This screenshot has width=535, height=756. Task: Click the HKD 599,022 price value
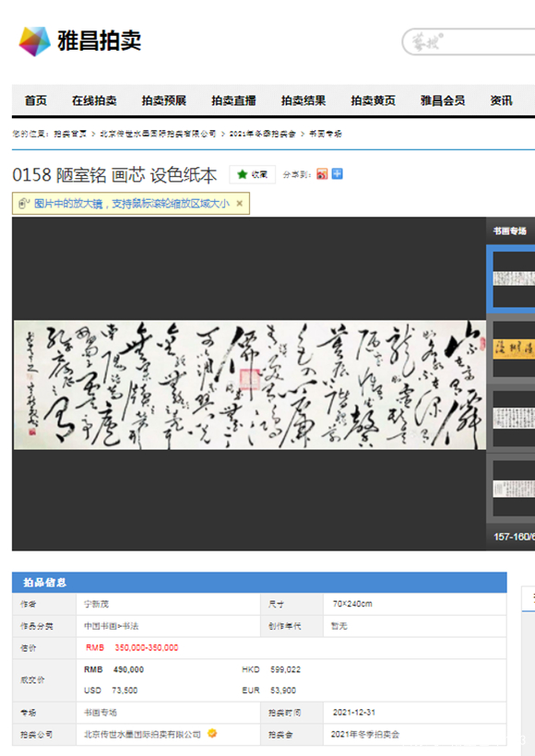(x=271, y=669)
